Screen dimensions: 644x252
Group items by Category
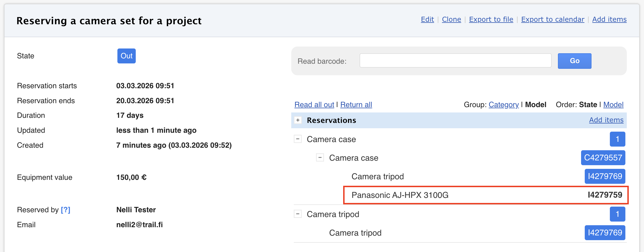coord(503,105)
